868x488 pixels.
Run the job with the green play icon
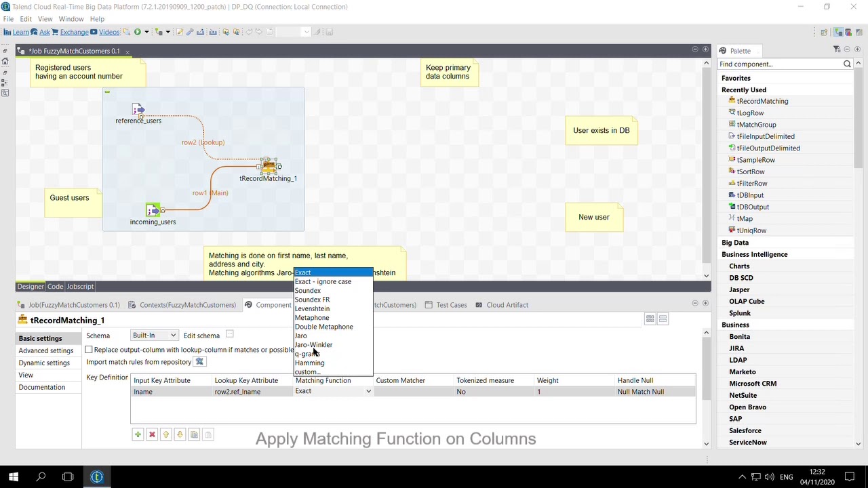point(137,32)
